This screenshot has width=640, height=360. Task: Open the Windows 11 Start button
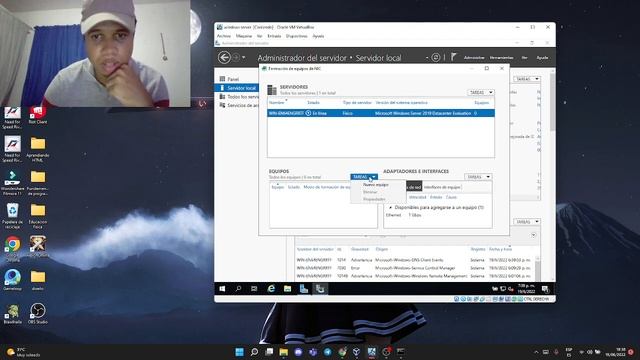[240, 352]
